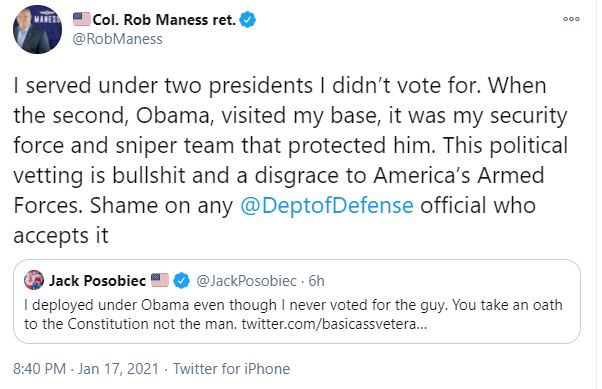Open Rob Maness profile avatar

coord(37,30)
